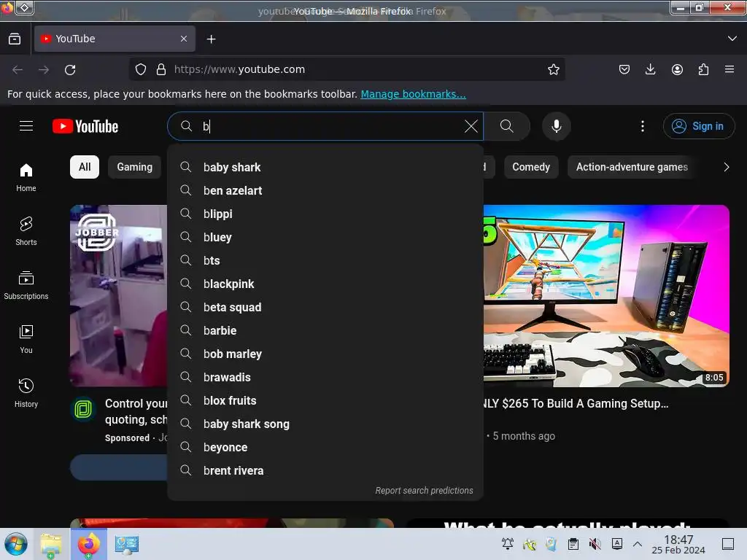
Task: Open History in the sidebar
Action: [26, 393]
